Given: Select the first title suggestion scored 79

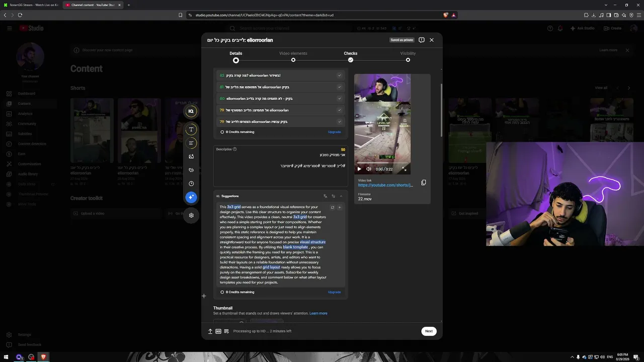Looking at the screenshot, I should point(281,110).
